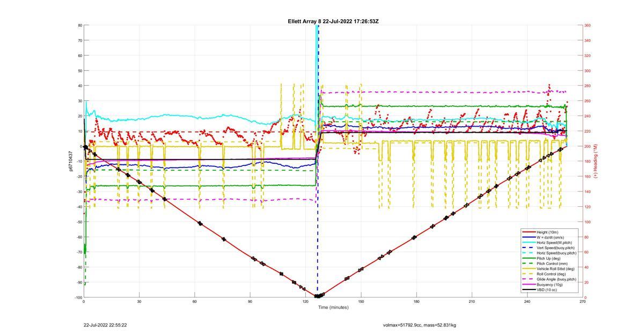
Task: Click the '-50' tick on the left axis
Action: (79, 222)
